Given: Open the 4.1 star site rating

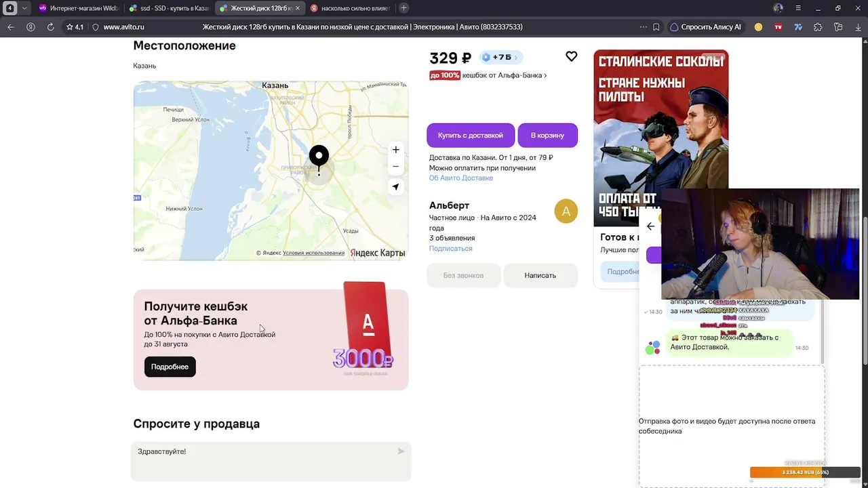Looking at the screenshot, I should pyautogui.click(x=75, y=27).
